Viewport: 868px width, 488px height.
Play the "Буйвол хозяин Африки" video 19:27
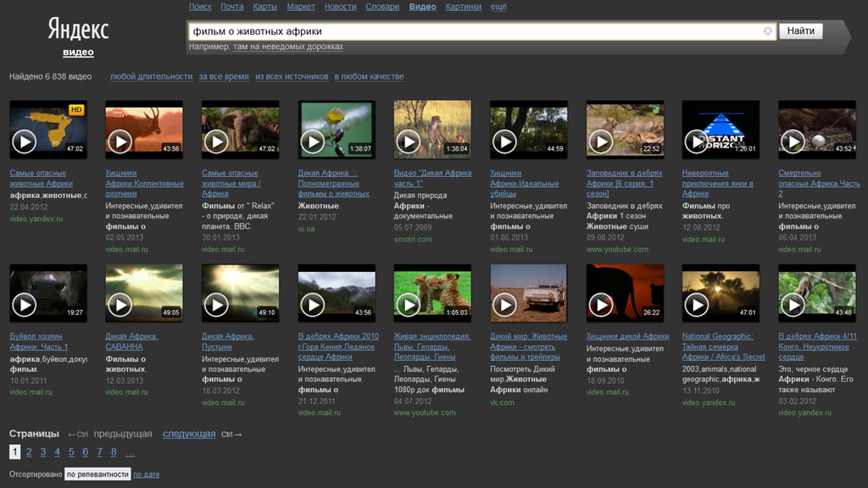[x=25, y=304]
